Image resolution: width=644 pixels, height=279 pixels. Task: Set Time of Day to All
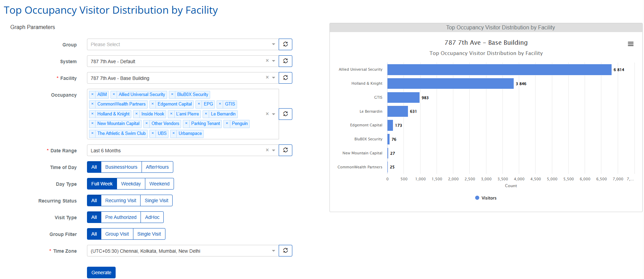point(94,167)
